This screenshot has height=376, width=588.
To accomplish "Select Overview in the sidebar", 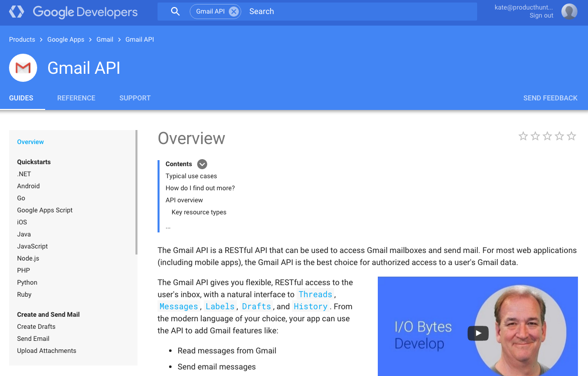I will [x=31, y=142].
